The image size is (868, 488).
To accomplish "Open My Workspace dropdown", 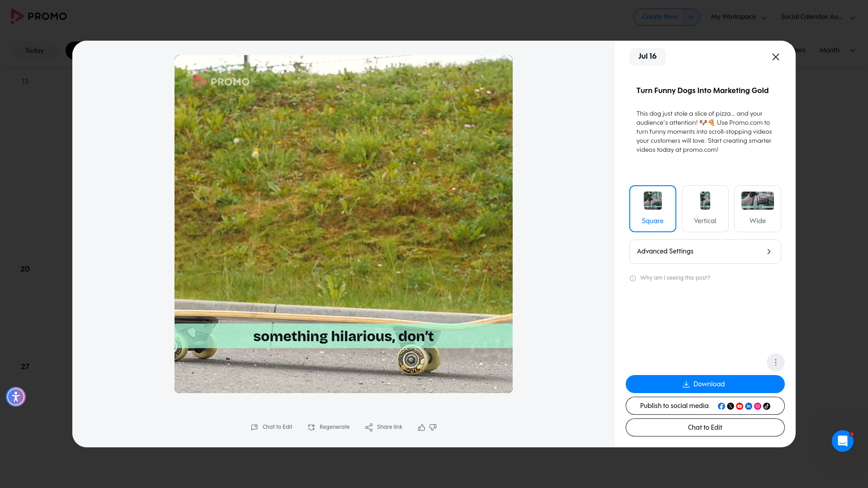I will tap(739, 17).
